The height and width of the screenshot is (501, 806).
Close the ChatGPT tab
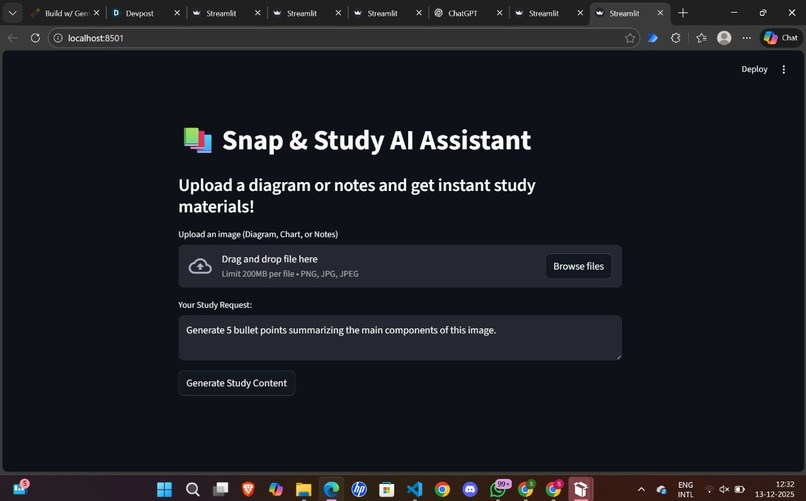pos(499,13)
